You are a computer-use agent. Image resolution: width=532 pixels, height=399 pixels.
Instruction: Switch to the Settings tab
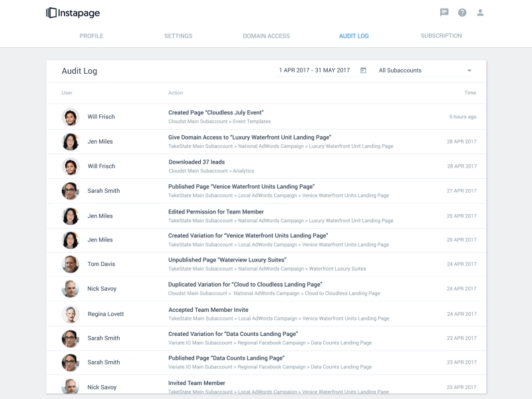point(178,36)
